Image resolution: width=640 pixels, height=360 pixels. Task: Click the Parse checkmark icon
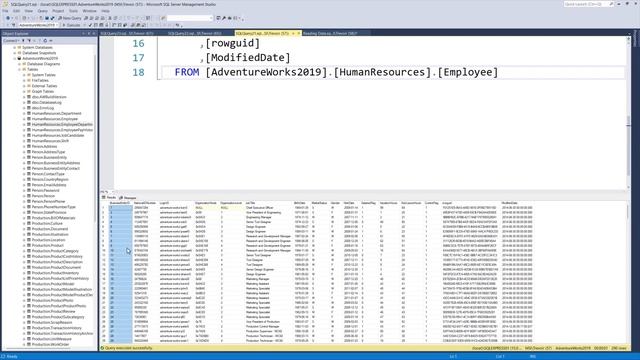(90, 25)
